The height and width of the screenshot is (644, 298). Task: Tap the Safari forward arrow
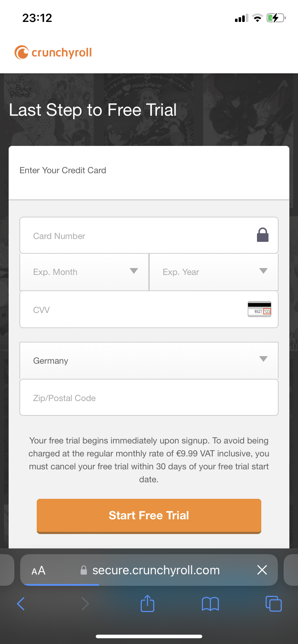(85, 604)
